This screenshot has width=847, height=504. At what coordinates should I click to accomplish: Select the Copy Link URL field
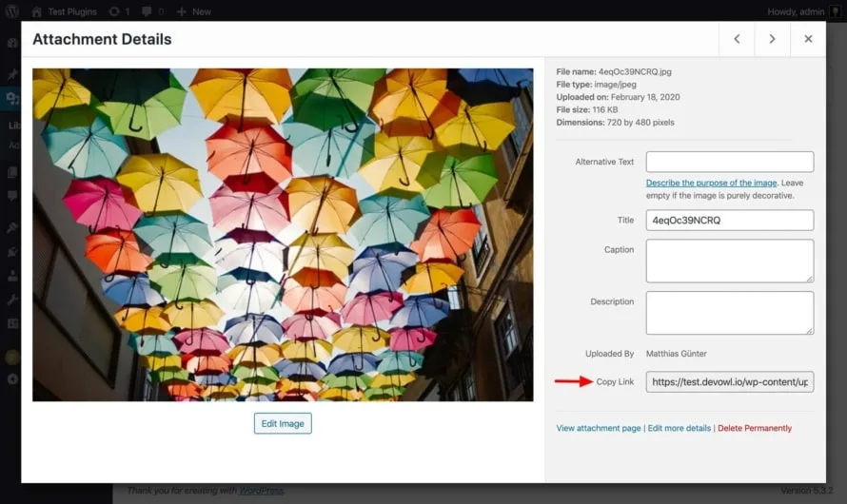[x=729, y=382]
